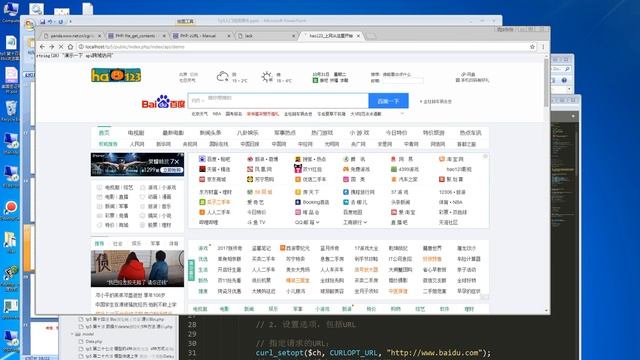Click the browser address bar
The height and width of the screenshot is (360, 640).
click(x=306, y=47)
